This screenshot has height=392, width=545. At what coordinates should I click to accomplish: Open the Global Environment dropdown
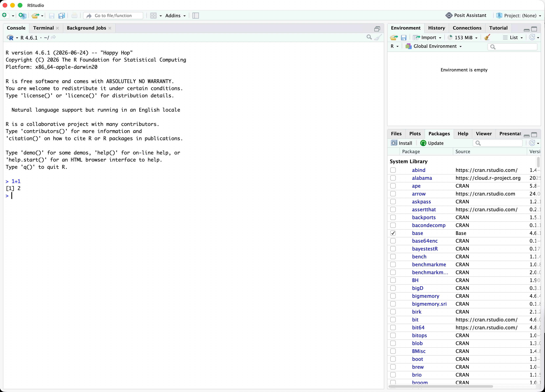tap(433, 46)
